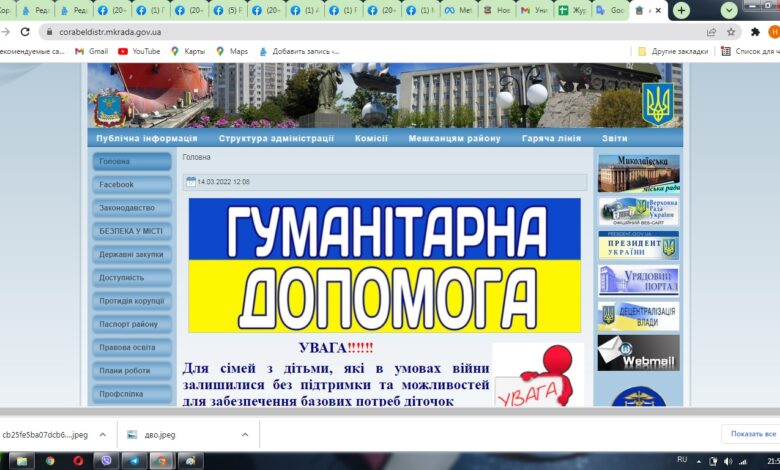Click the Миколаївська міська рада banner
The image size is (780, 470).
[x=639, y=174]
